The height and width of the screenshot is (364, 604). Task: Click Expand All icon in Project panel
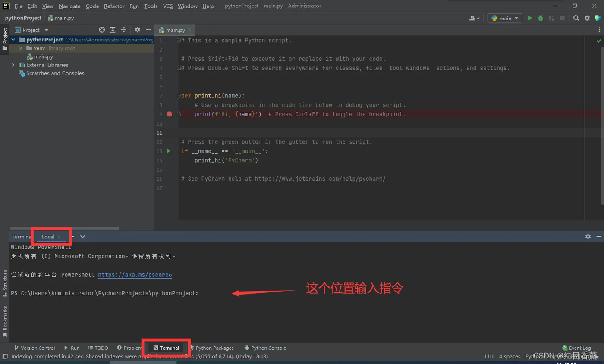[x=113, y=30]
